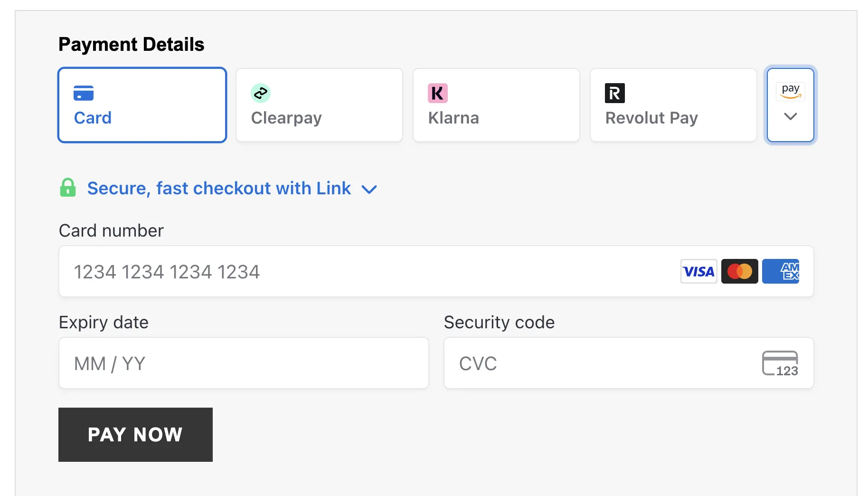Viewport: 868px width, 496px height.
Task: Select the Card payment method icon
Action: (83, 94)
